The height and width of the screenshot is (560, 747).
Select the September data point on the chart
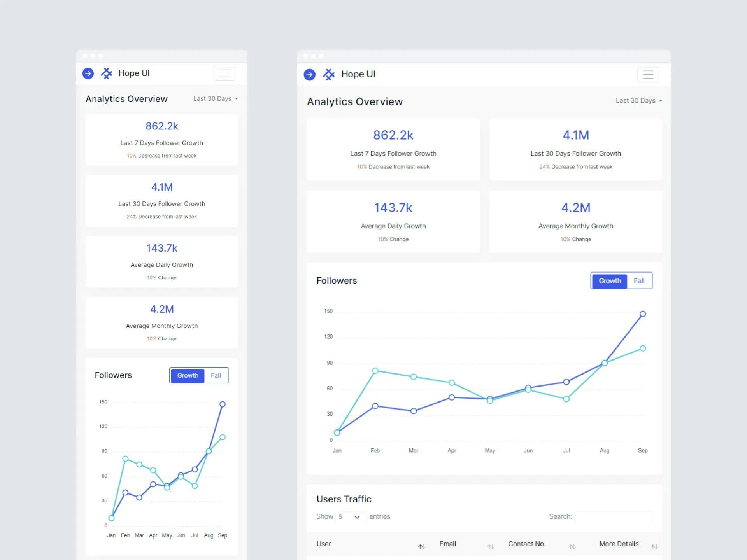(642, 313)
